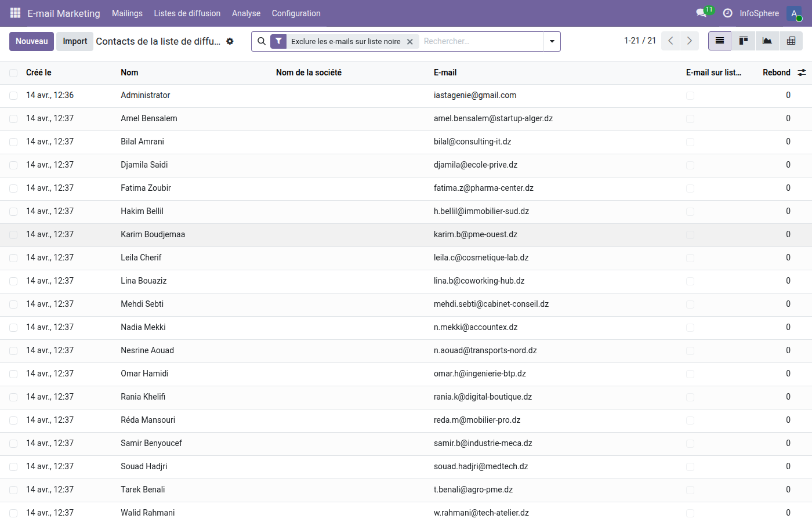
Task: Select the list view icon
Action: pyautogui.click(x=719, y=41)
